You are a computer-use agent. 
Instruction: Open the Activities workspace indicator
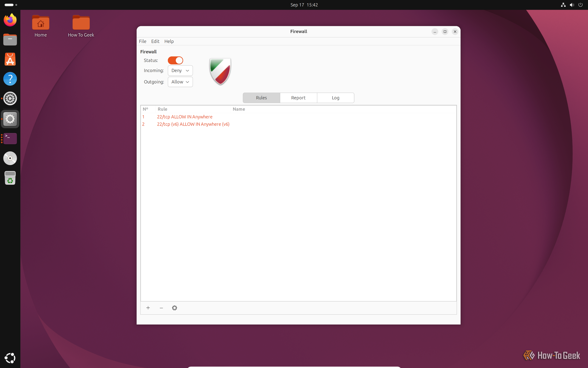(11, 5)
